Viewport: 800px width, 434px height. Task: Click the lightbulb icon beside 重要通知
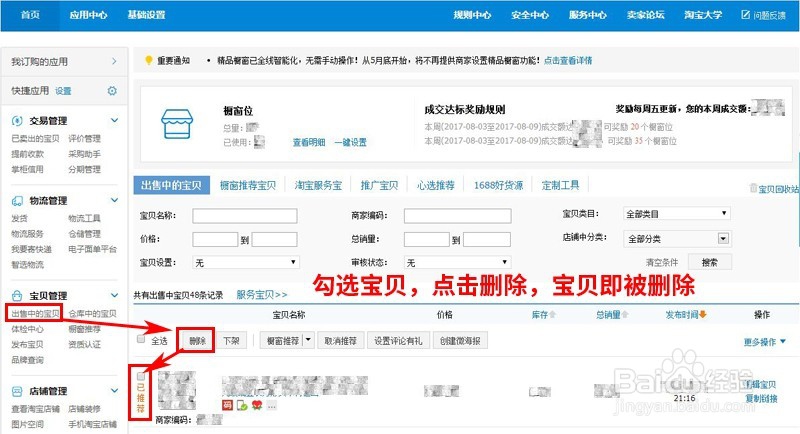(148, 60)
